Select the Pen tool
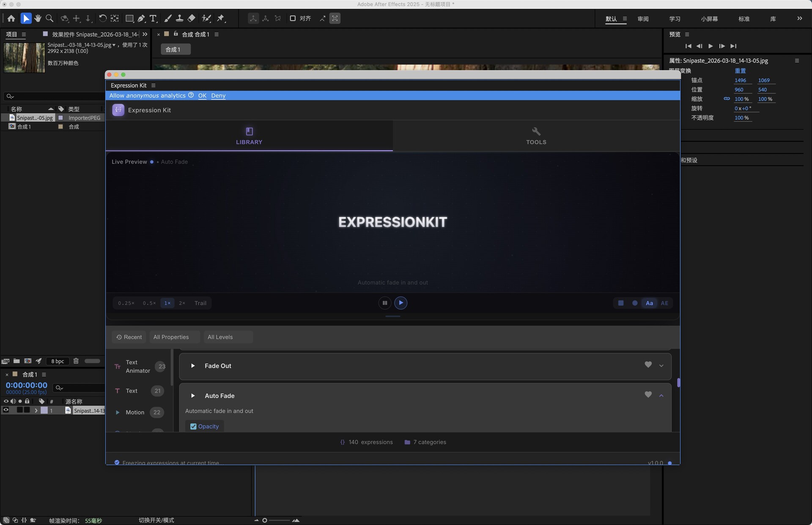Viewport: 812px width, 525px height. 141,18
